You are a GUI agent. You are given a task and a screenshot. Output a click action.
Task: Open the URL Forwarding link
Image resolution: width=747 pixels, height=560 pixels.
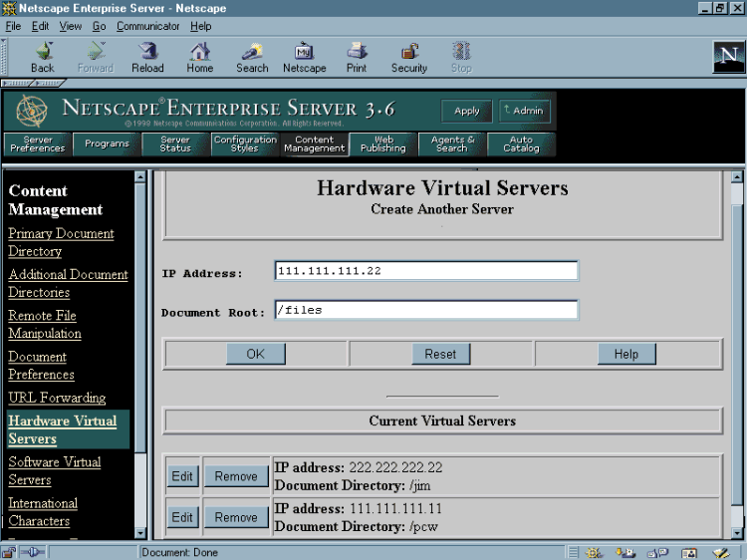pos(57,398)
